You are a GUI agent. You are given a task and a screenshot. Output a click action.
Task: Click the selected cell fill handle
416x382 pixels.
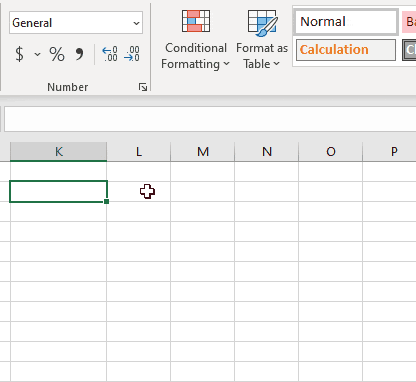106,201
